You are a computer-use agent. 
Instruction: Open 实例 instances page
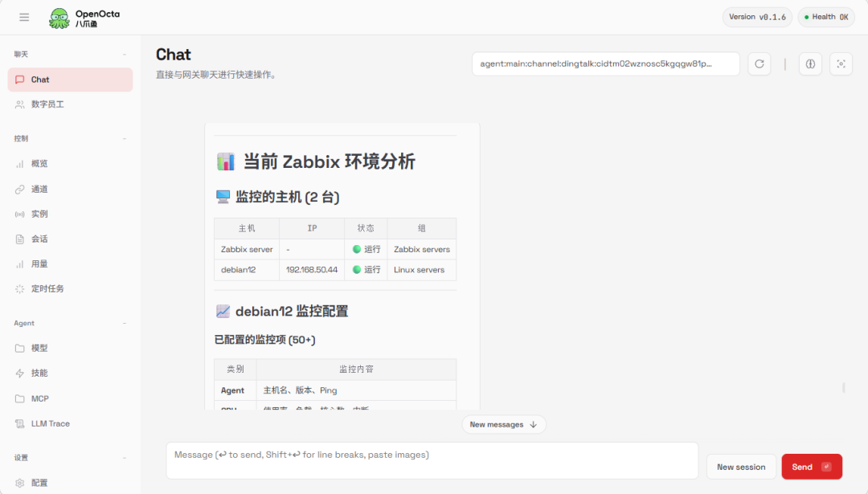[70, 214]
